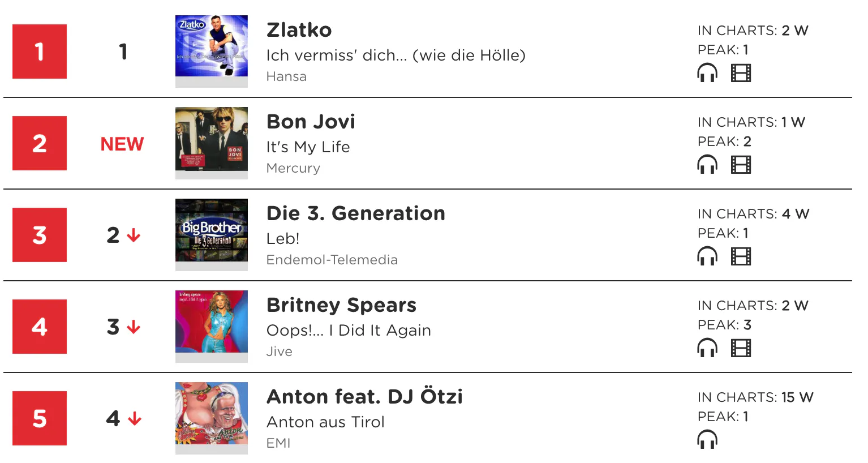Open Britney Spears artist link
Viewport: 868px width, 463px height.
coord(342,305)
